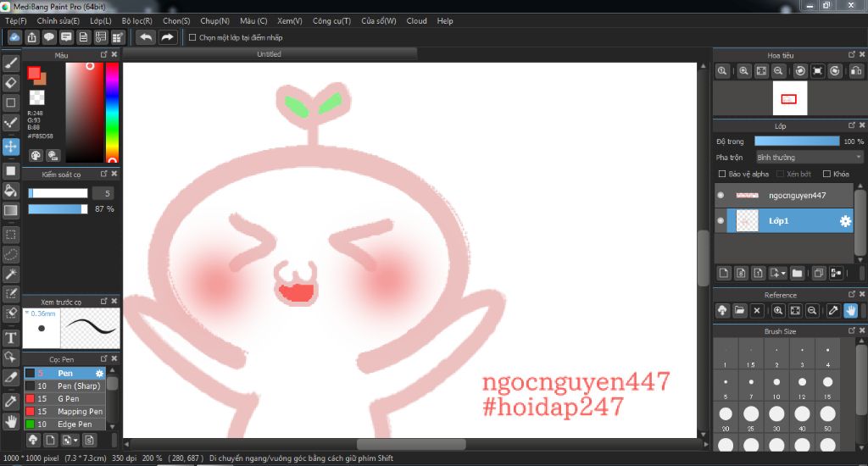Enable 'Bảo vệ alpha' checkbox

[x=722, y=174]
